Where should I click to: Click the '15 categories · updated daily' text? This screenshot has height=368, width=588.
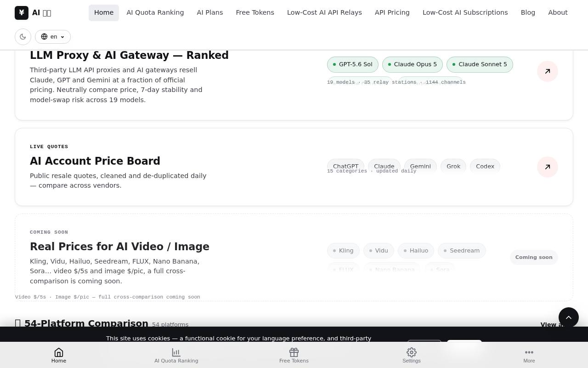(x=372, y=171)
